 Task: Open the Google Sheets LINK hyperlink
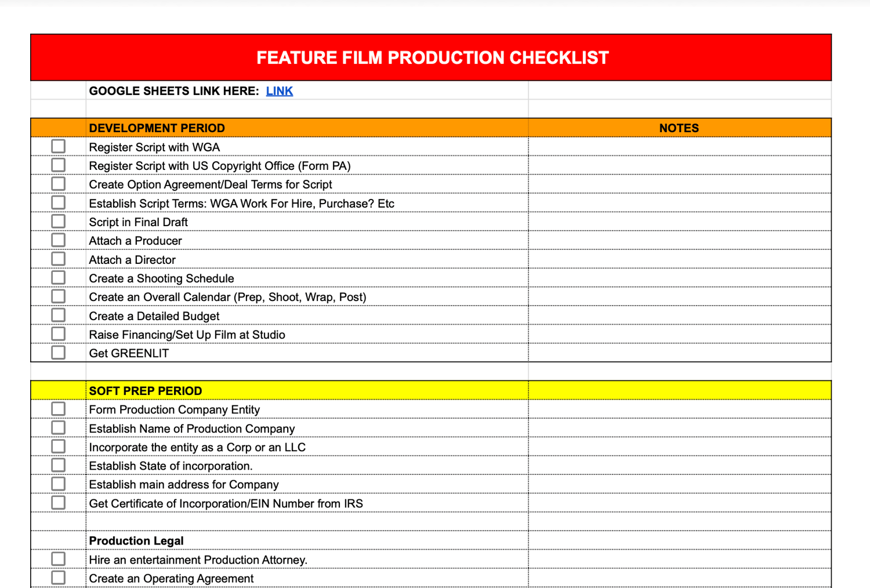pyautogui.click(x=279, y=91)
